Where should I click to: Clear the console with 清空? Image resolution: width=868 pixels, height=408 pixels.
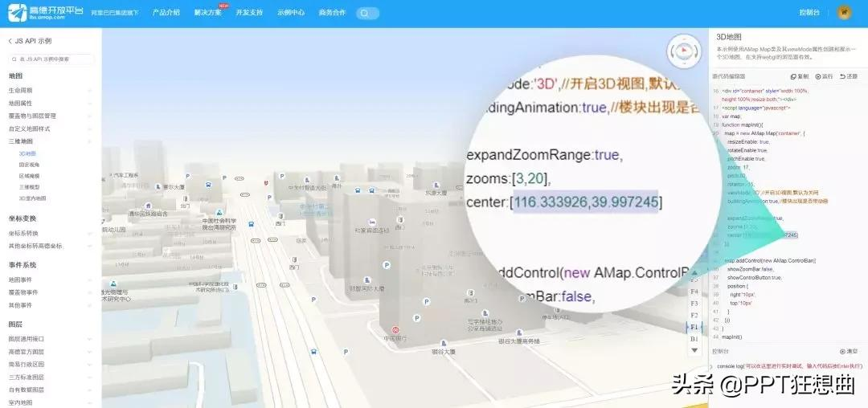click(x=849, y=351)
